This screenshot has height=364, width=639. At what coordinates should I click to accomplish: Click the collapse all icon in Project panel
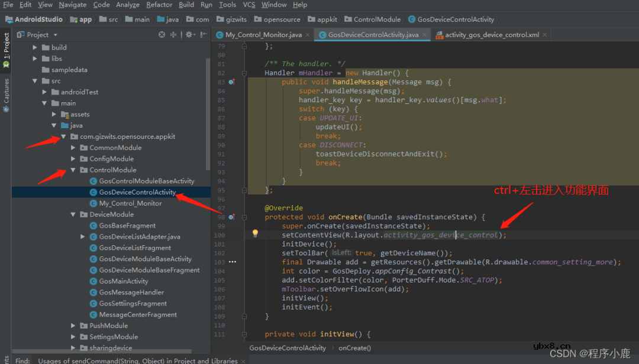[174, 35]
